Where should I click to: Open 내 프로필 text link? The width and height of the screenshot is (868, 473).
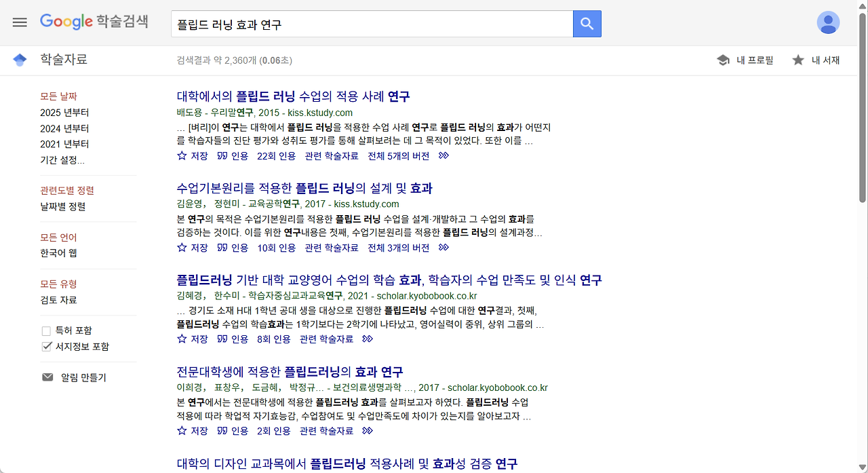pyautogui.click(x=755, y=60)
